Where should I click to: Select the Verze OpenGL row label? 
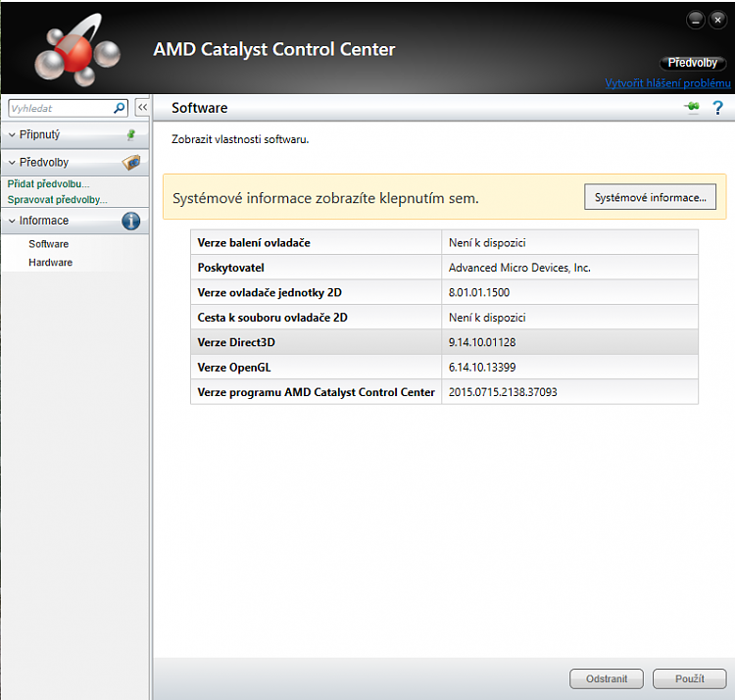[234, 367]
